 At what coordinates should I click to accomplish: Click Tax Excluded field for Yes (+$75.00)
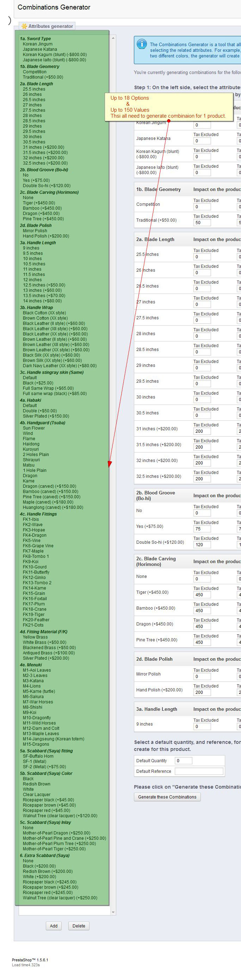click(x=202, y=529)
